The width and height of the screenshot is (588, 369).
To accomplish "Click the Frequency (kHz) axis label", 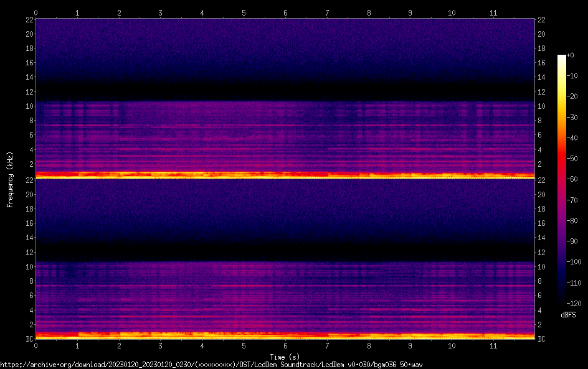I will pos(9,179).
